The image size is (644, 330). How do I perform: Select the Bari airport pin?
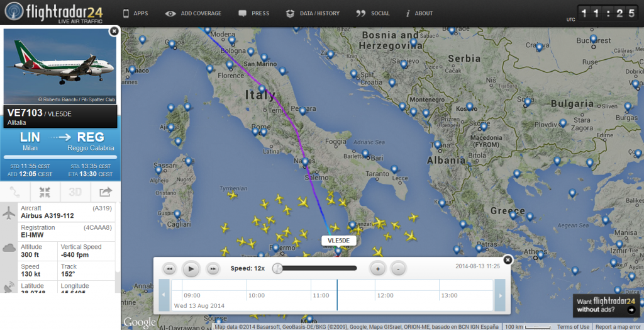[365, 153]
